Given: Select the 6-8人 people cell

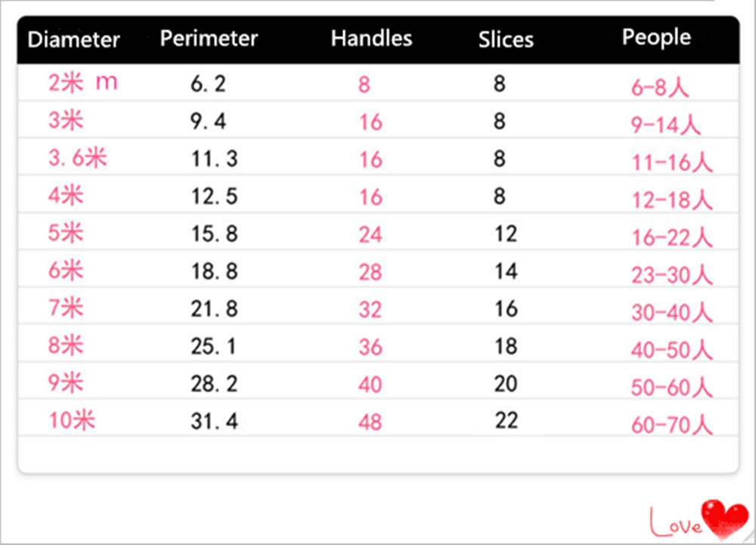Looking at the screenshot, I should (660, 87).
